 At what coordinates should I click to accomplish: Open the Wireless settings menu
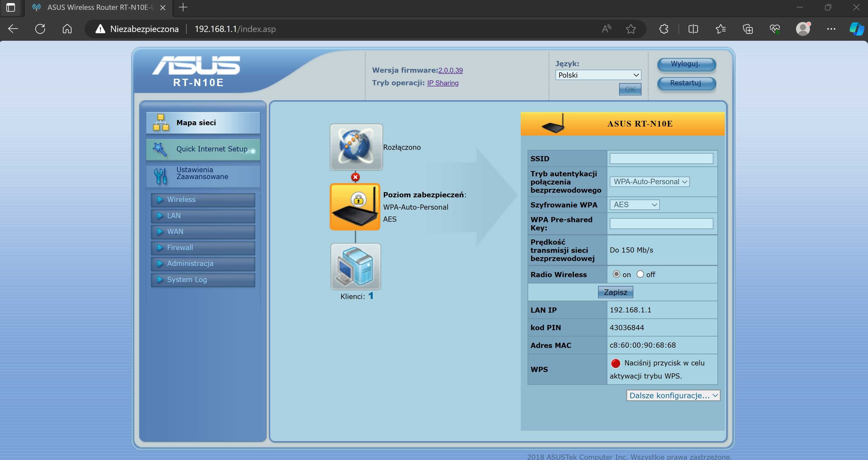[203, 200]
